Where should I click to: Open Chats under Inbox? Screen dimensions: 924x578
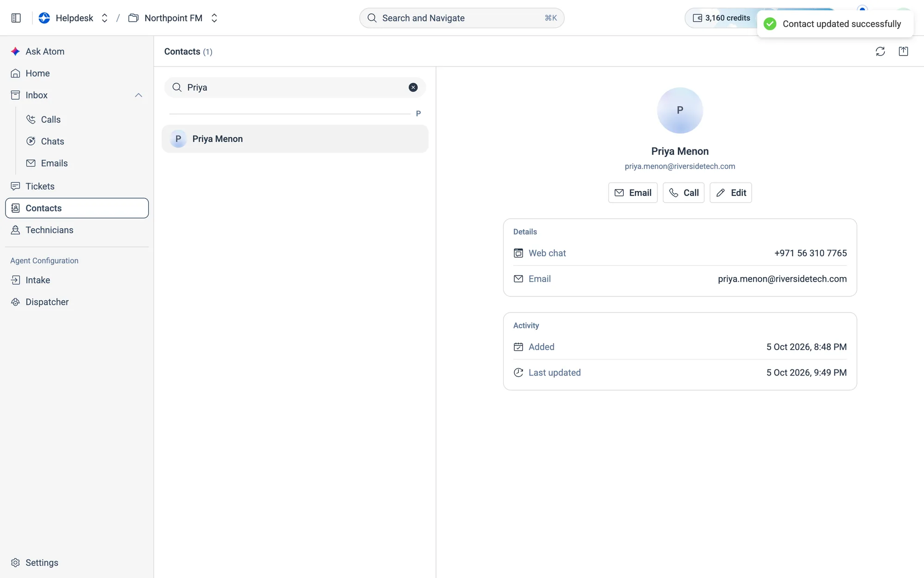coord(85,141)
